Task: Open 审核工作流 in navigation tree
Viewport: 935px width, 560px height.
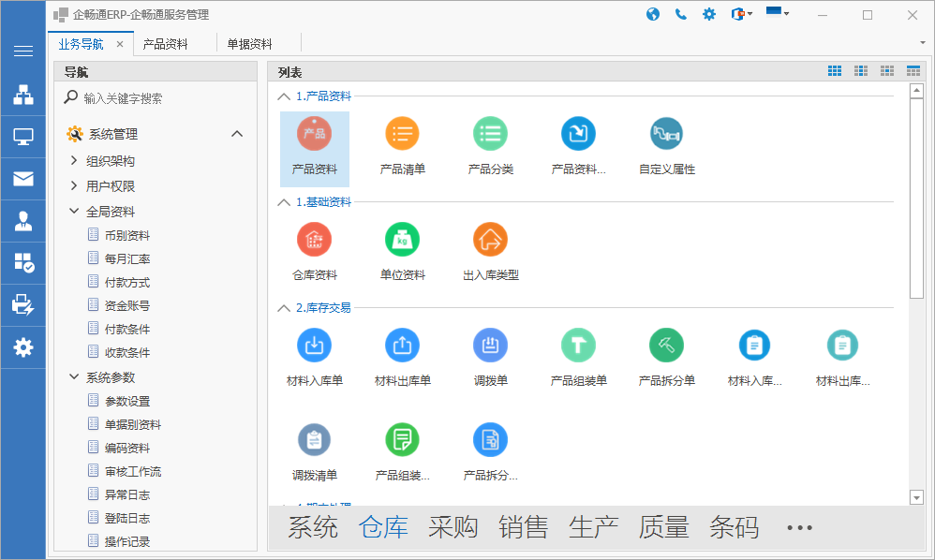Action: click(133, 471)
